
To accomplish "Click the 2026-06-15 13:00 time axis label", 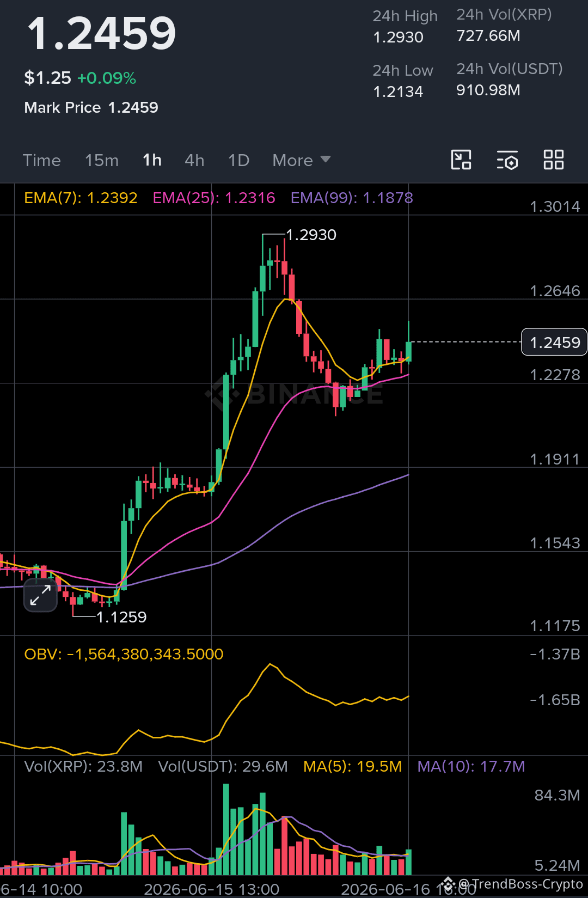I will (x=211, y=889).
